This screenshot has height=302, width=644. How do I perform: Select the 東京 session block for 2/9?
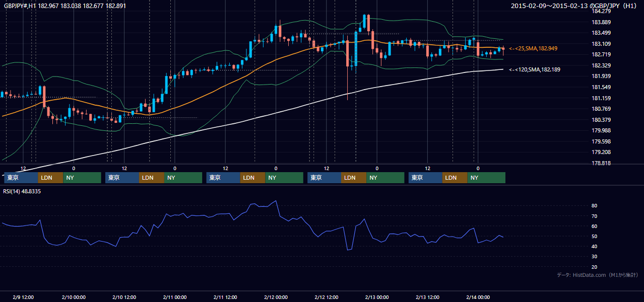click(x=21, y=178)
